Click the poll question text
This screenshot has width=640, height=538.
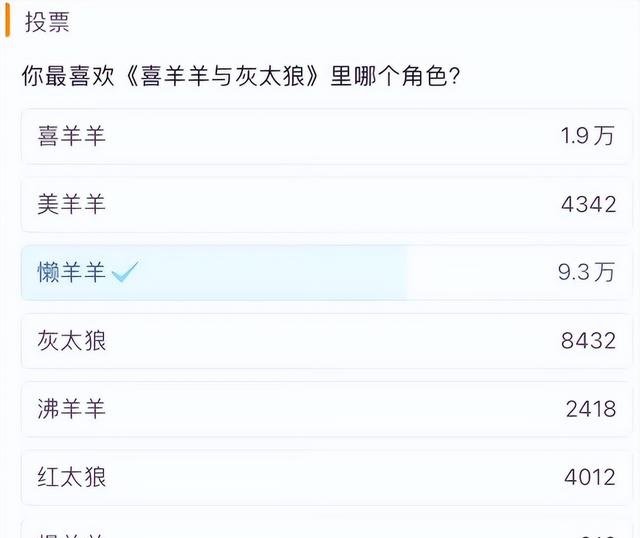coord(240,77)
